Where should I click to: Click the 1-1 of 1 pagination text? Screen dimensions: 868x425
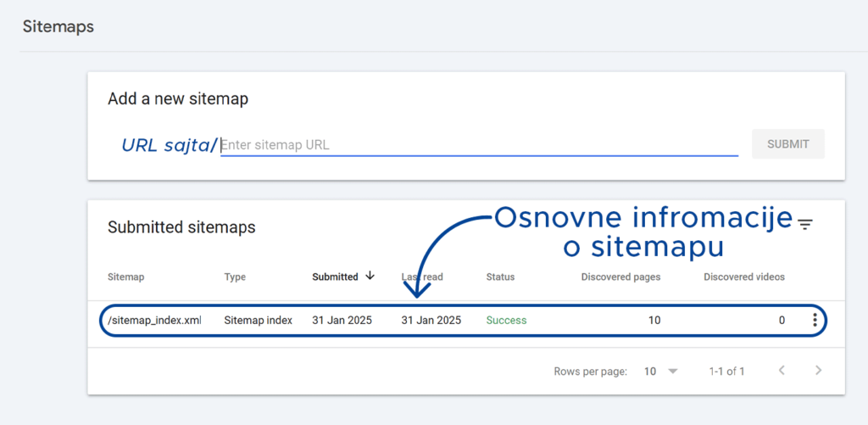coord(726,372)
